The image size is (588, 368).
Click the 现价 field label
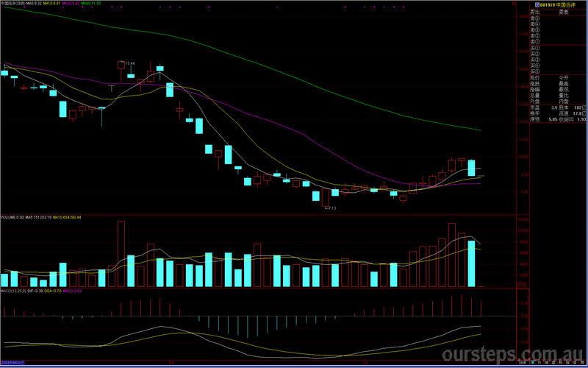click(x=535, y=78)
